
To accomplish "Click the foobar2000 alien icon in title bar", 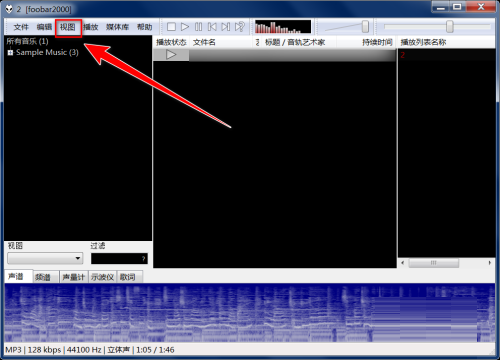I will point(9,9).
